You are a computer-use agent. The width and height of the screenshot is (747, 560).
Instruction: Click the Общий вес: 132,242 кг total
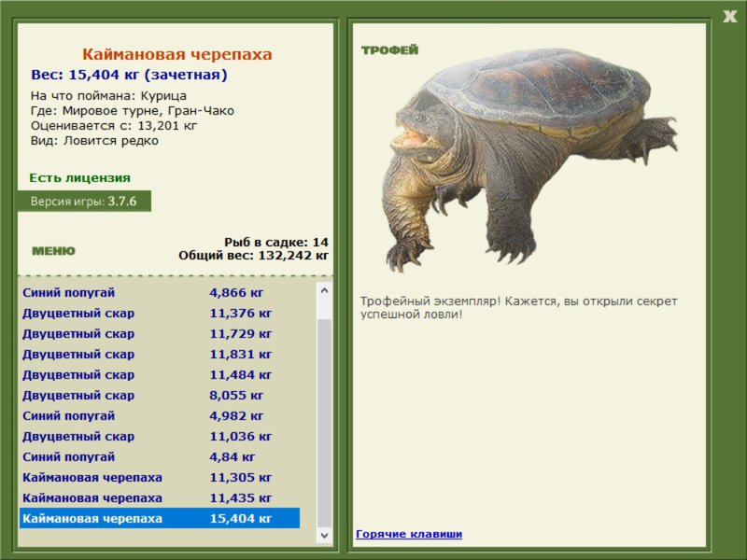tap(253, 255)
